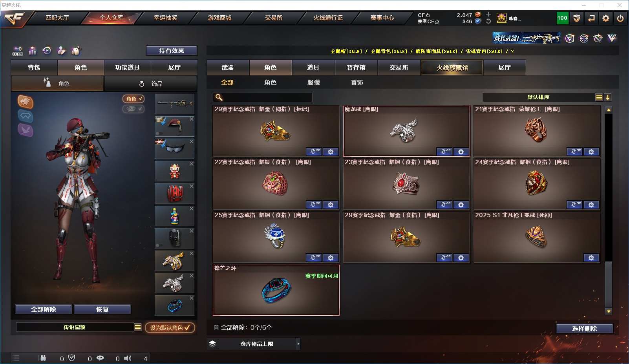
Task: Open the 游戏商城 top menu
Action: 219,18
